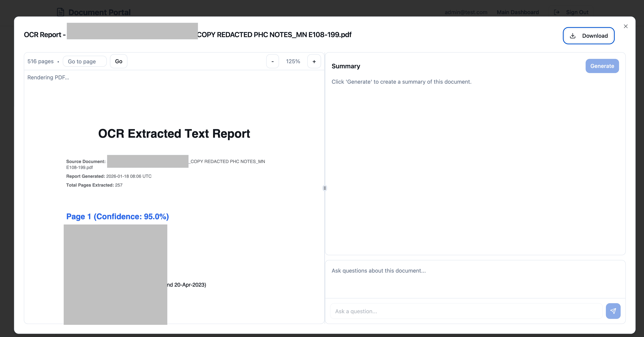Image resolution: width=644 pixels, height=337 pixels.
Task: Zoom in with the plus button
Action: click(314, 61)
